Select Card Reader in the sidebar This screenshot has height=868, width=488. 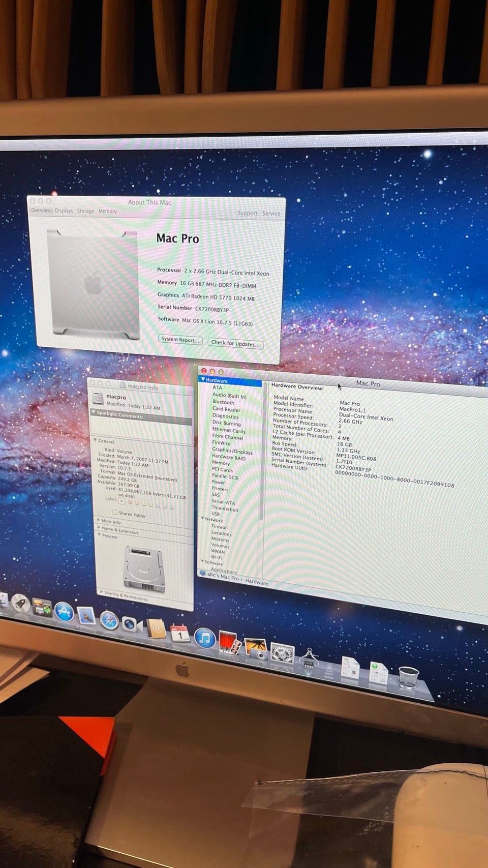pos(226,409)
